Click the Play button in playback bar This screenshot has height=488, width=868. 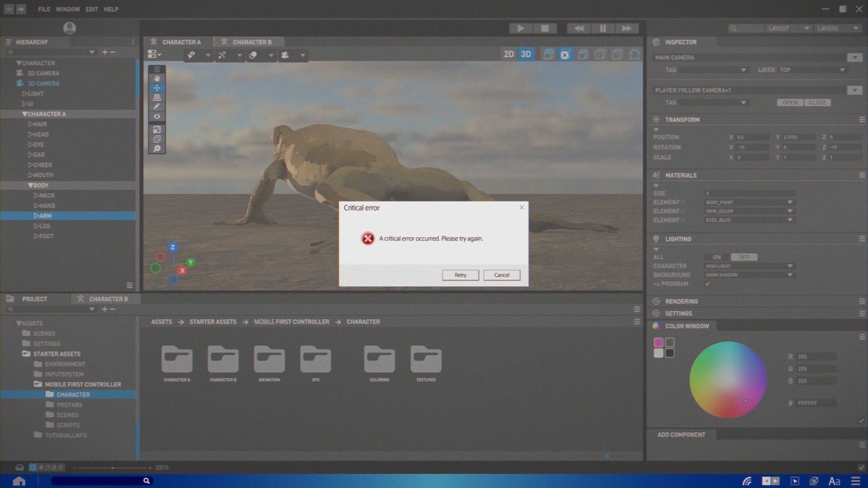521,28
